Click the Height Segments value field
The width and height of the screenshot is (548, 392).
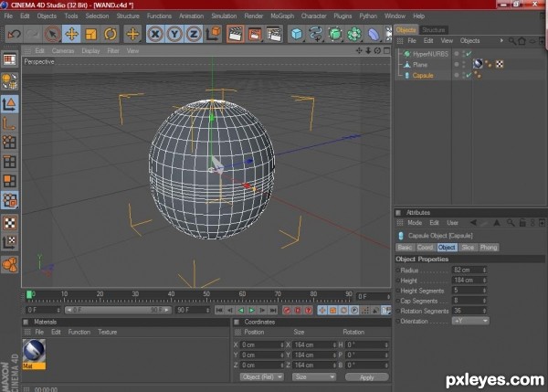468,291
